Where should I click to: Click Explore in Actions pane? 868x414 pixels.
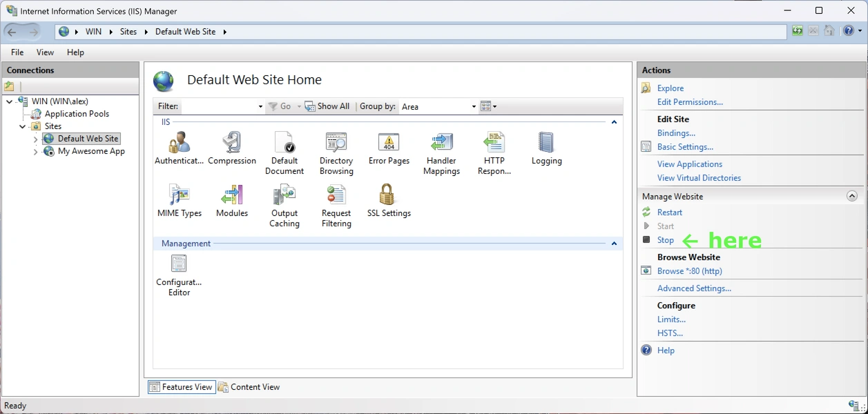pos(671,88)
